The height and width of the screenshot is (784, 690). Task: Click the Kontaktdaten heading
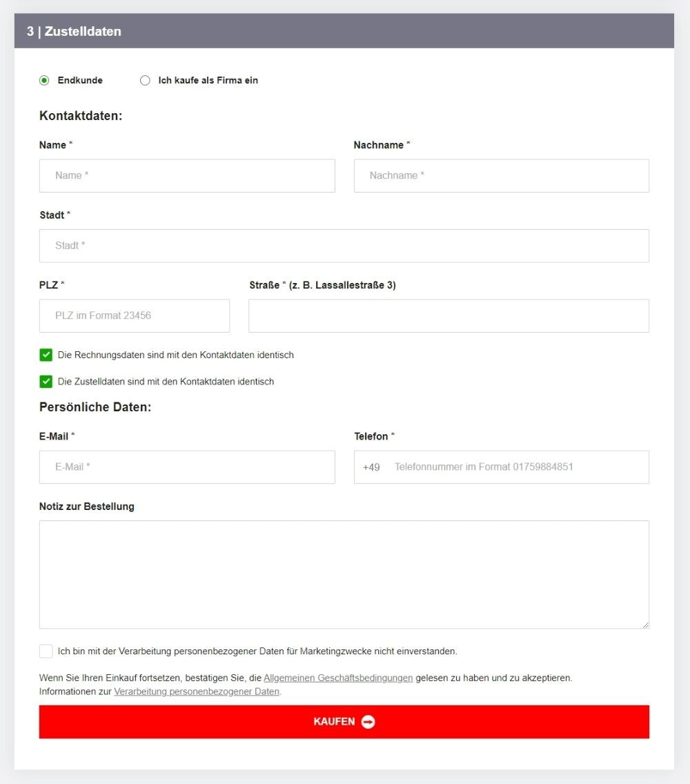(81, 116)
